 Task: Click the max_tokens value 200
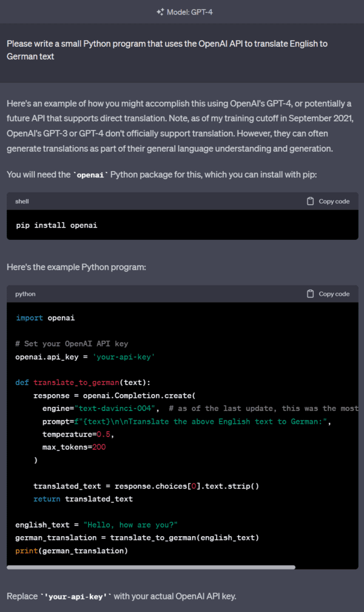99,447
